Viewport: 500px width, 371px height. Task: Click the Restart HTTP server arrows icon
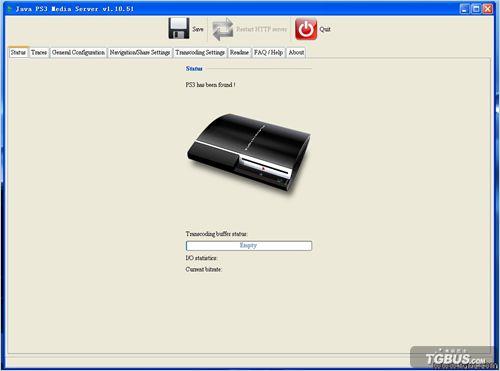223,29
